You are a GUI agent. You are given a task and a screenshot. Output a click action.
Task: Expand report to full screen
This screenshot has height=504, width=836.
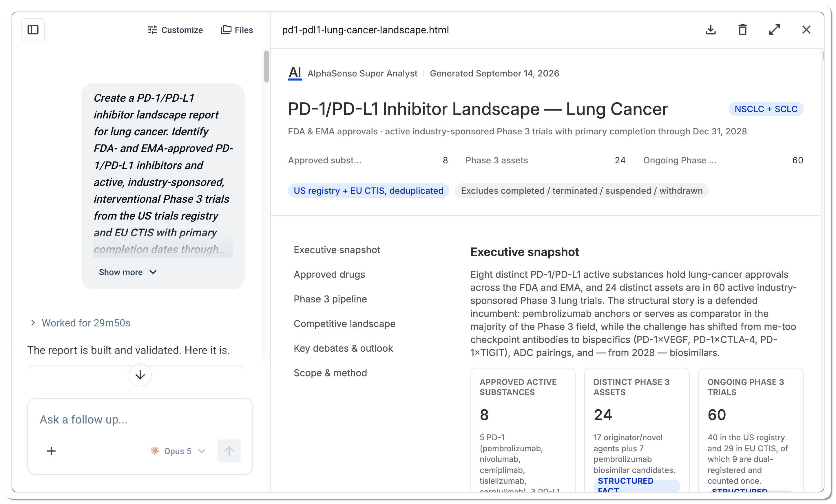point(774,30)
